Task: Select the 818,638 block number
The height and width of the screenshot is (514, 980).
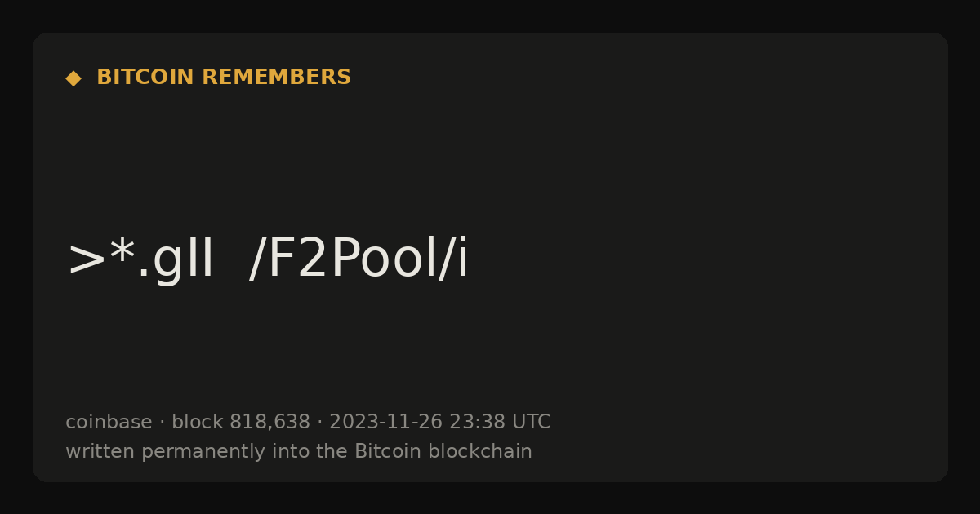Action: tap(269, 422)
